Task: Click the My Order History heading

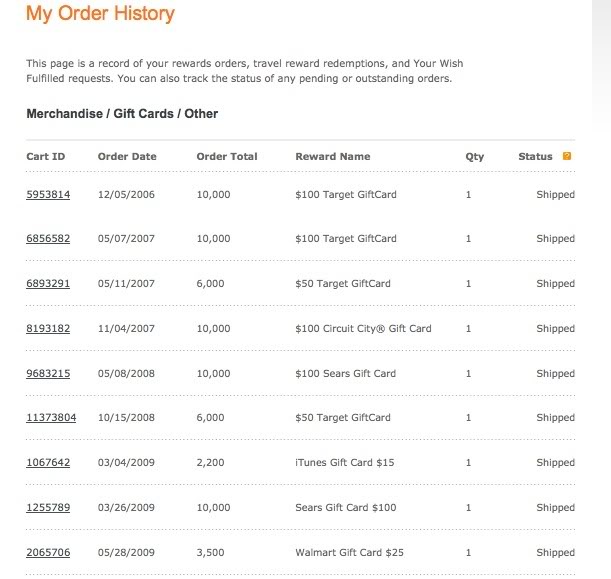Action: [x=100, y=14]
